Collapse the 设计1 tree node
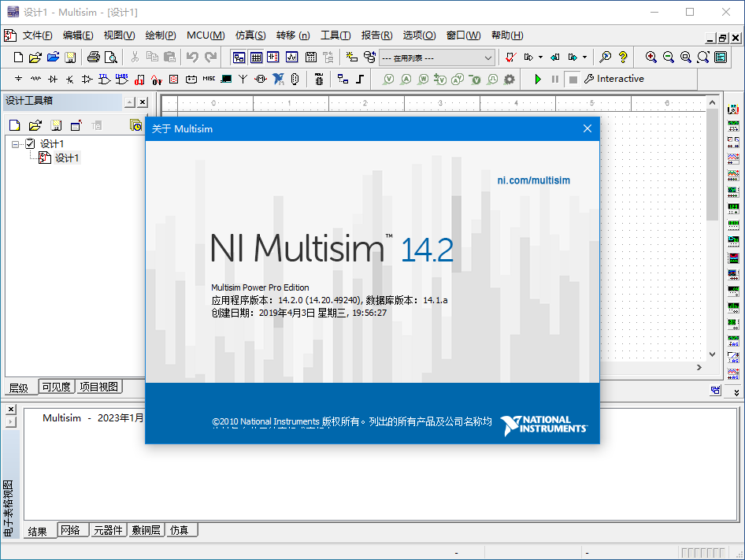Screen dimensions: 745x560 pyautogui.click(x=16, y=144)
